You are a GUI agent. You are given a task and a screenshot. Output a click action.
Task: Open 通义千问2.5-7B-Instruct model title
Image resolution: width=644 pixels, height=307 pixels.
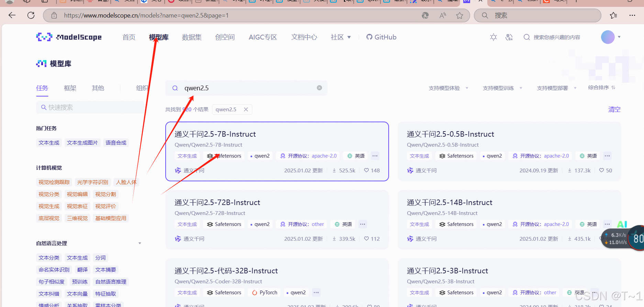click(x=215, y=134)
